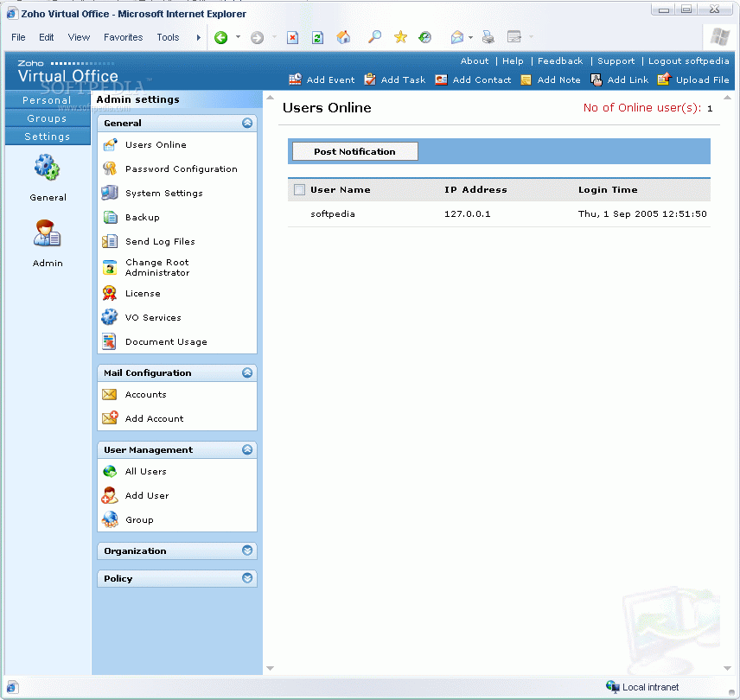Open the View menu
Image resolution: width=740 pixels, height=700 pixels.
pos(79,37)
